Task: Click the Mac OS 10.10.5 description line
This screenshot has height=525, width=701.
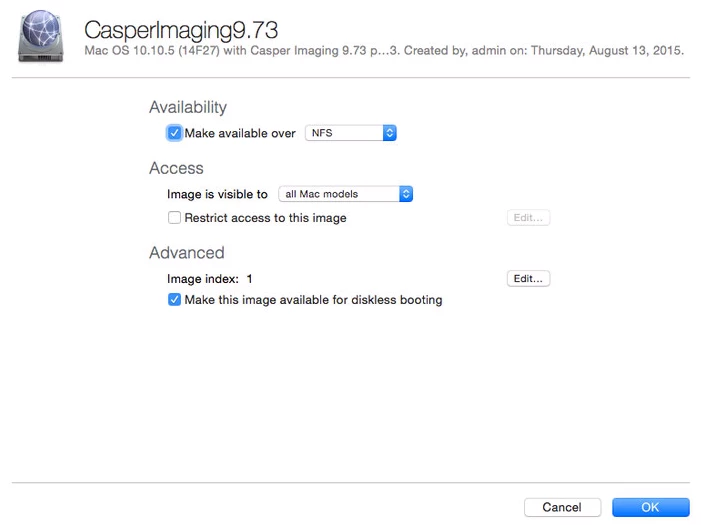Action: [384, 51]
